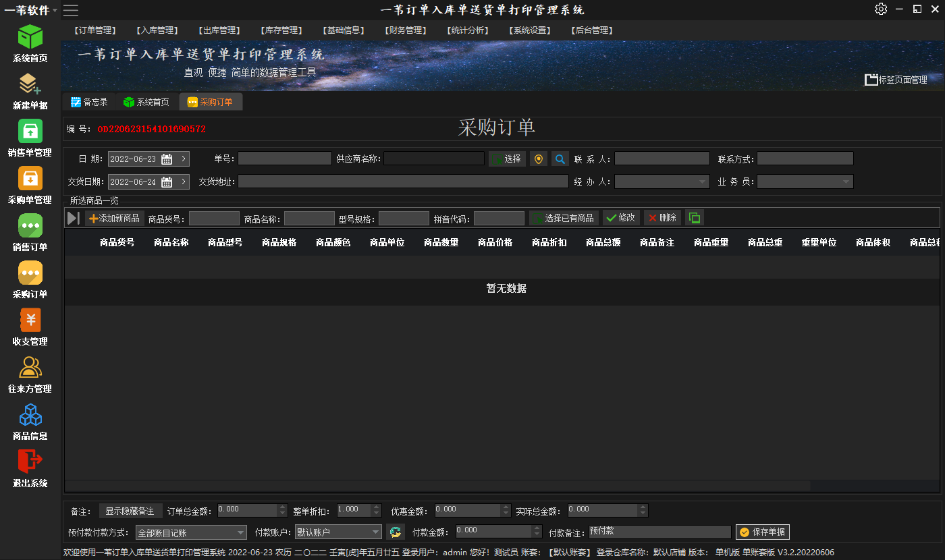Open 采购单管理 in the sidebar

click(30, 186)
